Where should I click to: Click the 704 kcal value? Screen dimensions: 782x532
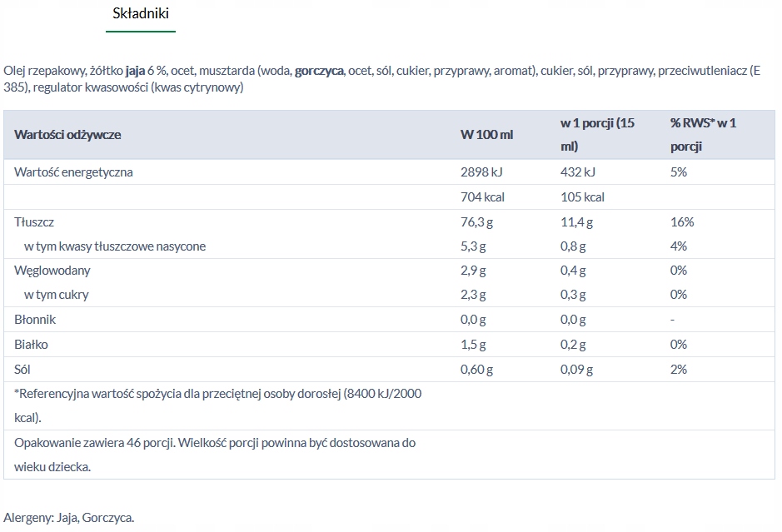click(482, 197)
